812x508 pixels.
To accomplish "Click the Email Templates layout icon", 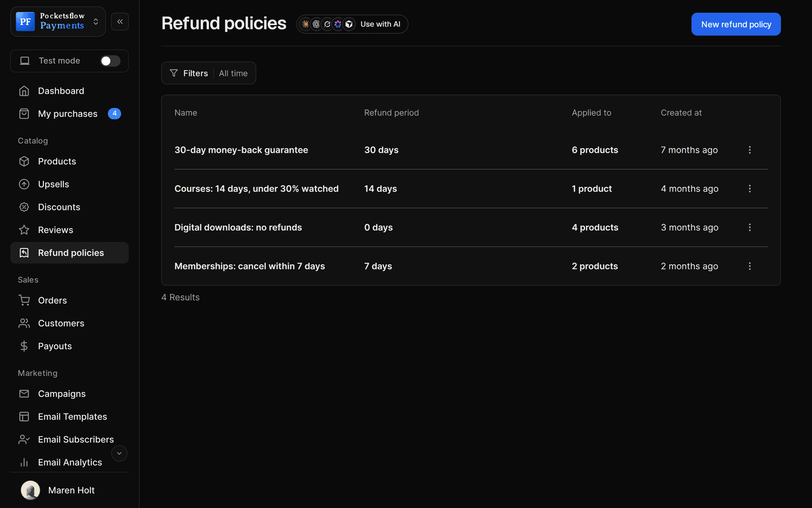I will click(x=24, y=417).
